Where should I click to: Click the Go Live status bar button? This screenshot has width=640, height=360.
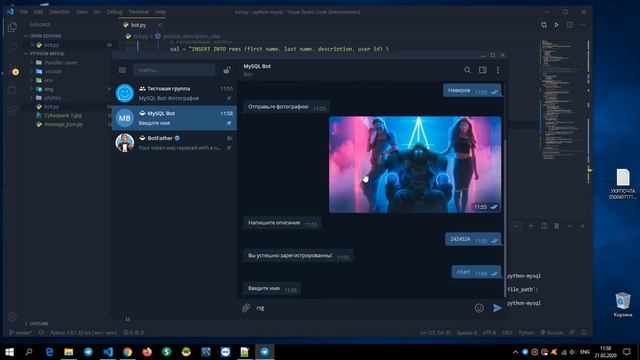tap(551, 333)
